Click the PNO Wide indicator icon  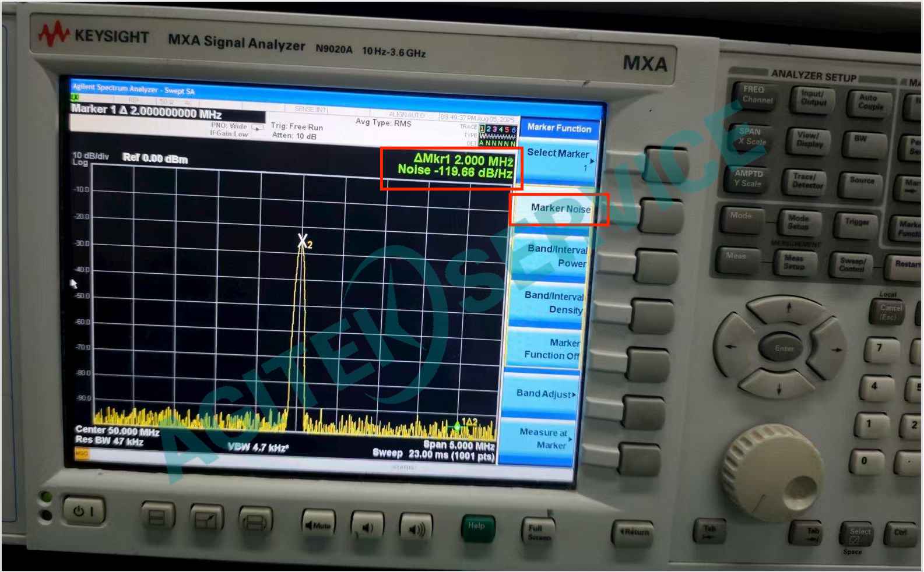pyautogui.click(x=257, y=127)
